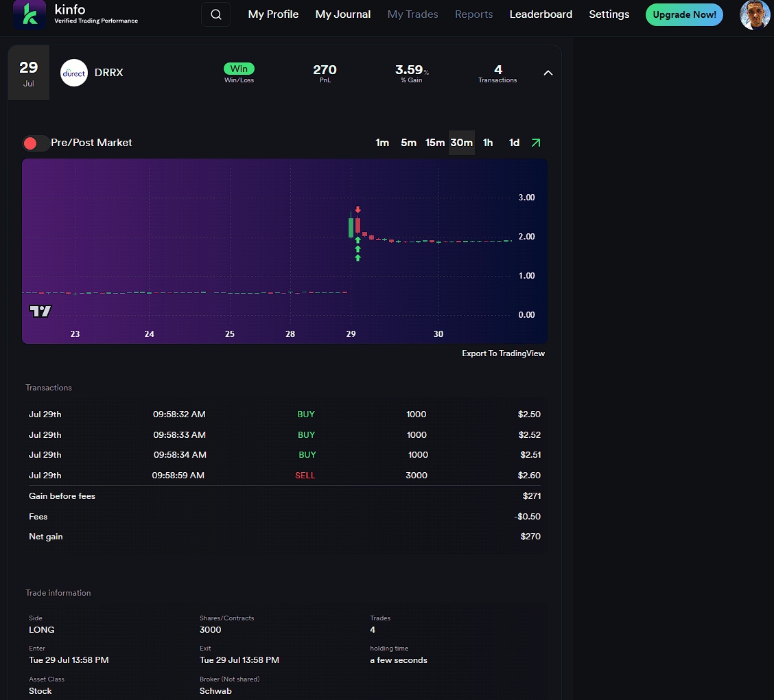
Task: Select the 15m chart interval
Action: [435, 143]
